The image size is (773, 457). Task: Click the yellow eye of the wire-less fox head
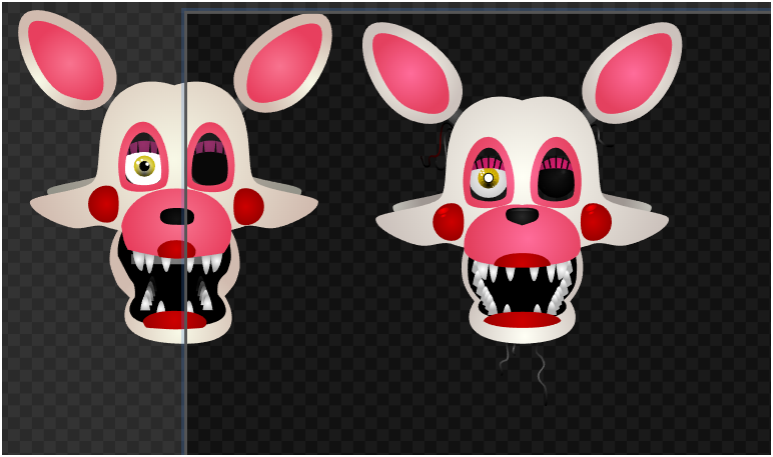[143, 168]
